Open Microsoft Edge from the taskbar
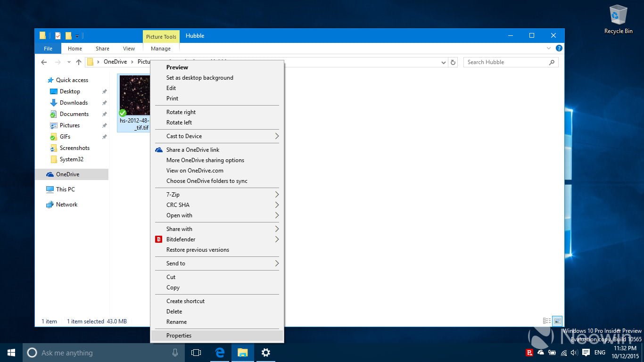Screen dimensions: 644x362 220,353
